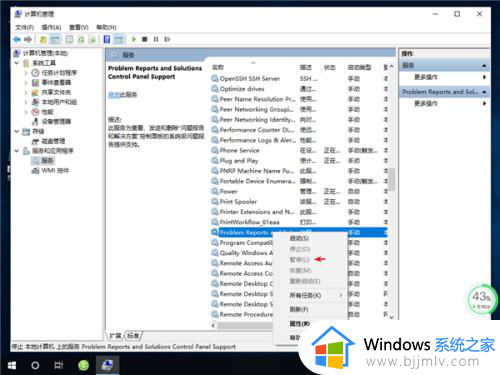The height and width of the screenshot is (375, 500).
Task: Click the gear icon beside Power service
Action: pos(215,191)
